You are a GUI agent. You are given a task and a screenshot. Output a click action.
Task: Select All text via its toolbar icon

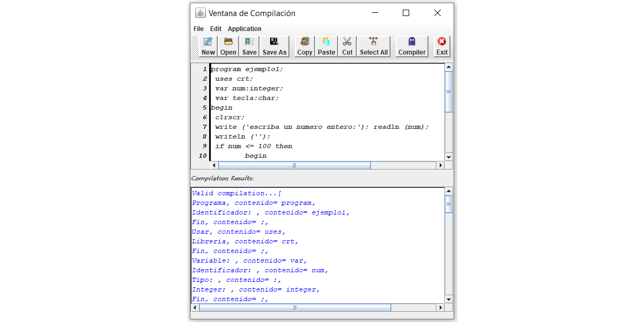point(373,45)
